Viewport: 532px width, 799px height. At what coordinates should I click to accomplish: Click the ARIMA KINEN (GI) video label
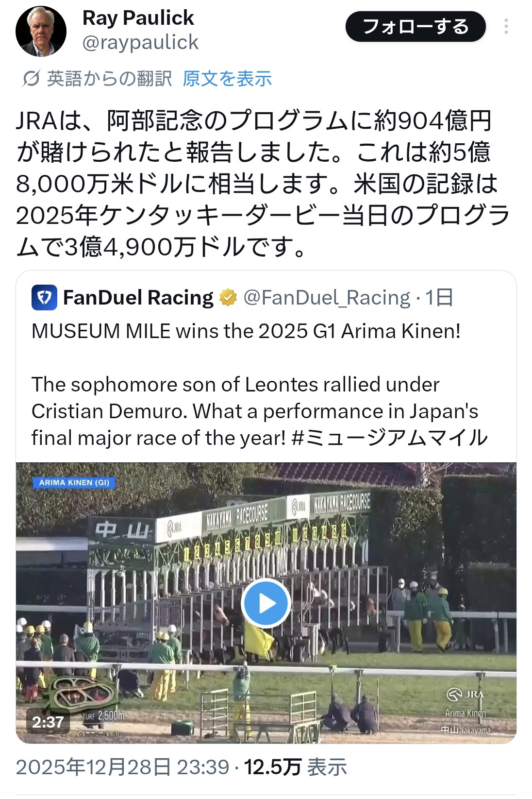pos(74,483)
